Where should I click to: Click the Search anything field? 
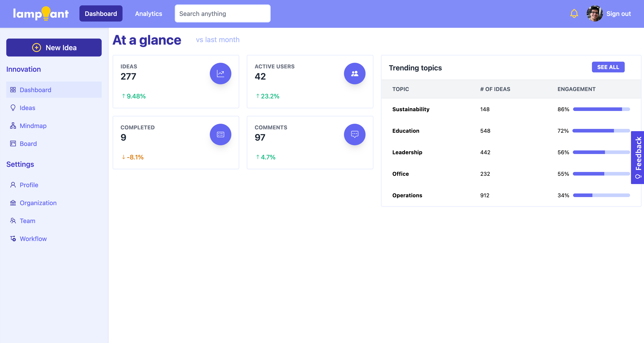(x=223, y=13)
